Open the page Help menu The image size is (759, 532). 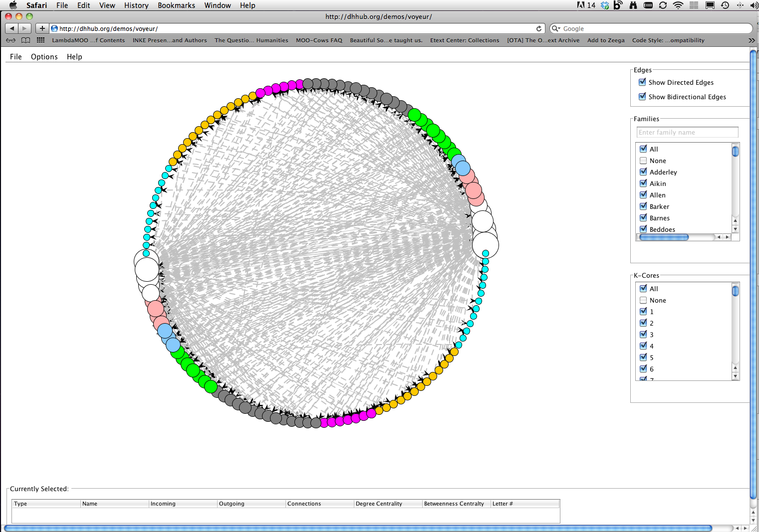74,57
